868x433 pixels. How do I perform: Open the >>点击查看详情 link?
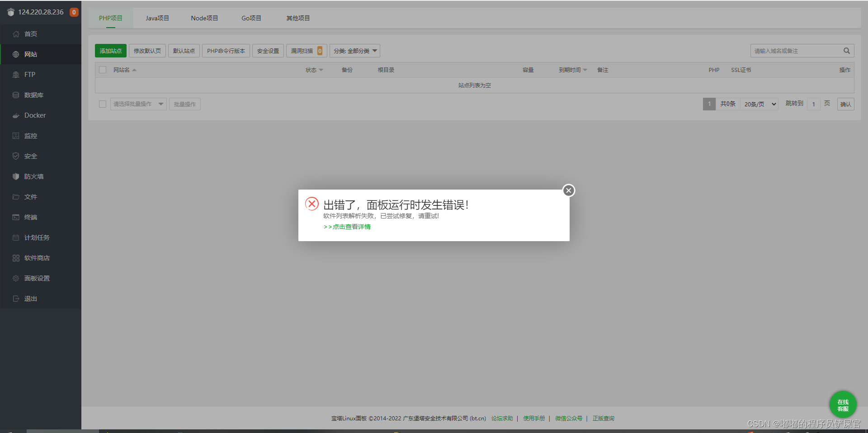[347, 227]
